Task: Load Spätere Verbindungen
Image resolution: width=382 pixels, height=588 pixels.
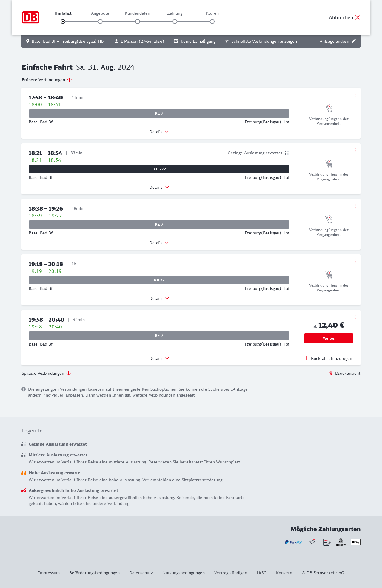Action: (46, 373)
